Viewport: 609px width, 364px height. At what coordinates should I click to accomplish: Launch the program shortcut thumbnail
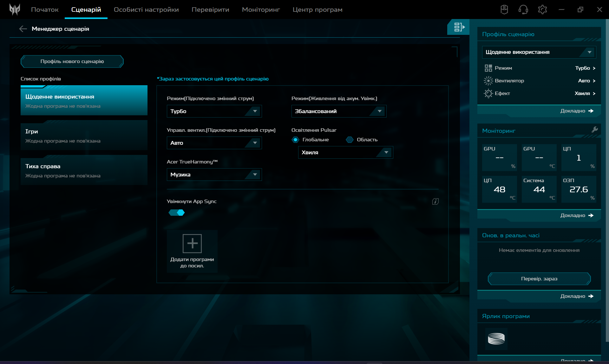[496, 339]
